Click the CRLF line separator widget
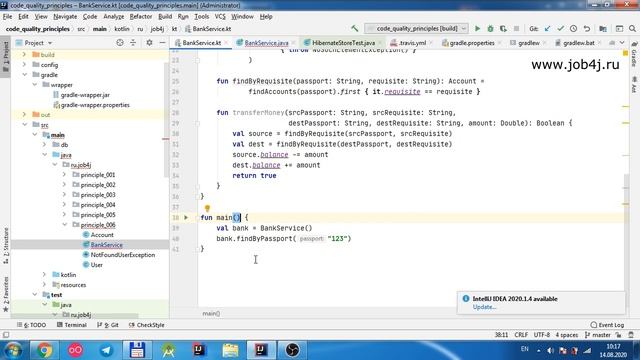 point(521,335)
